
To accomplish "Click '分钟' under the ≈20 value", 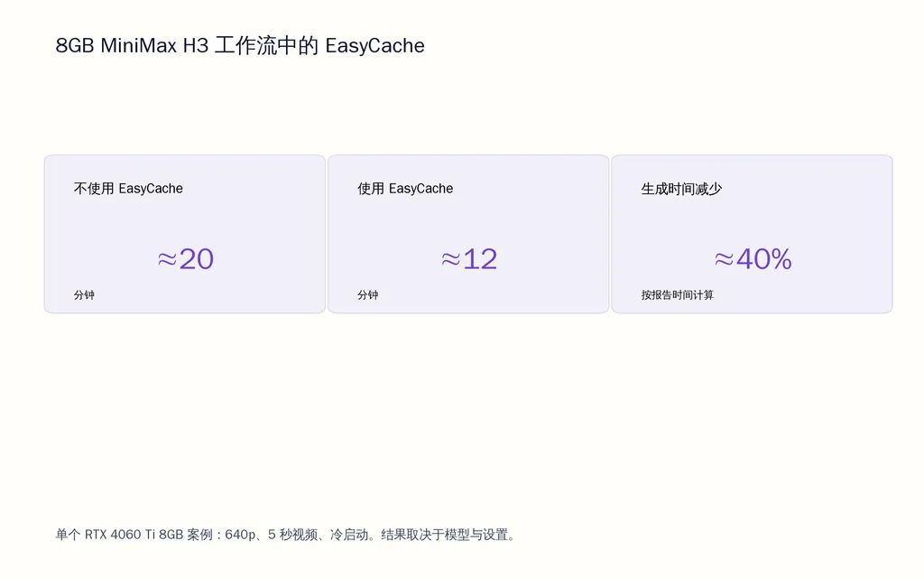I will tap(84, 295).
